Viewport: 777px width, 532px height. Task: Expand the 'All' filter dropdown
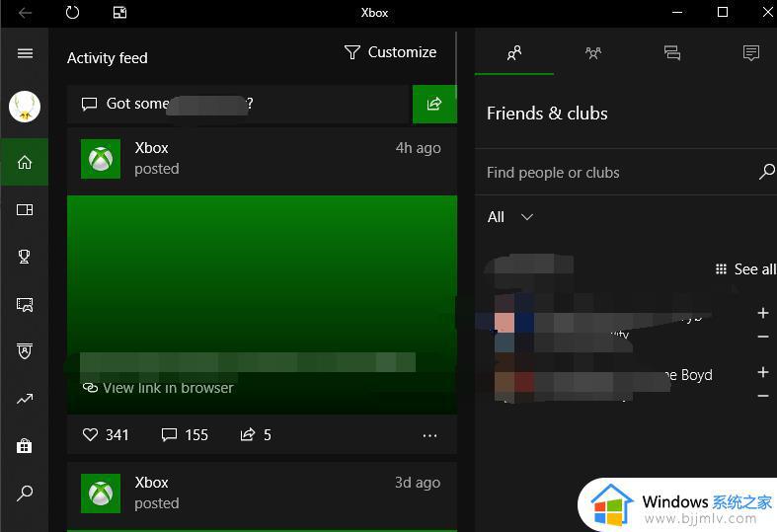pos(510,217)
